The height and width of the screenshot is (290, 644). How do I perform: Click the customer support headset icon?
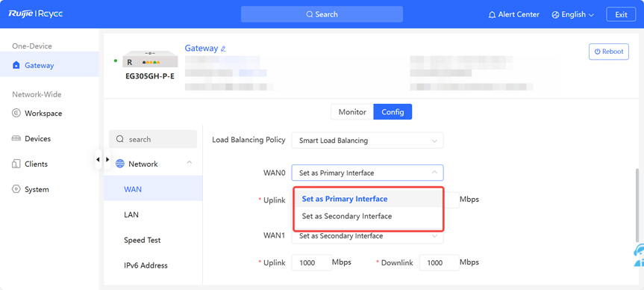click(638, 255)
